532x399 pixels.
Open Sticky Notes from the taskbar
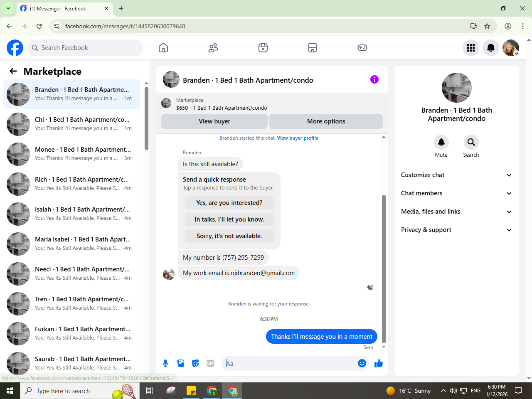point(191,391)
